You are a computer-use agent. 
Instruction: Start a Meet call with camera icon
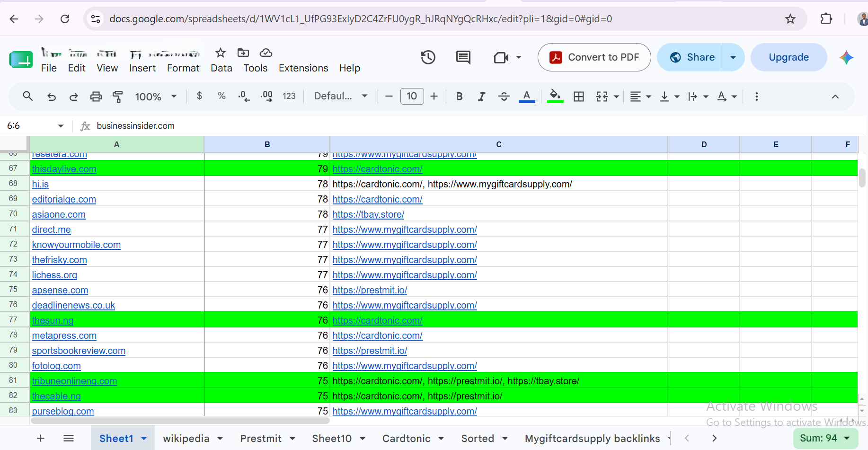point(501,57)
